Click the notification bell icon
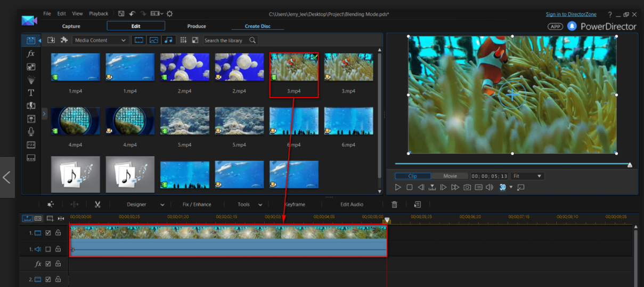644x287 pixels. coord(572,26)
